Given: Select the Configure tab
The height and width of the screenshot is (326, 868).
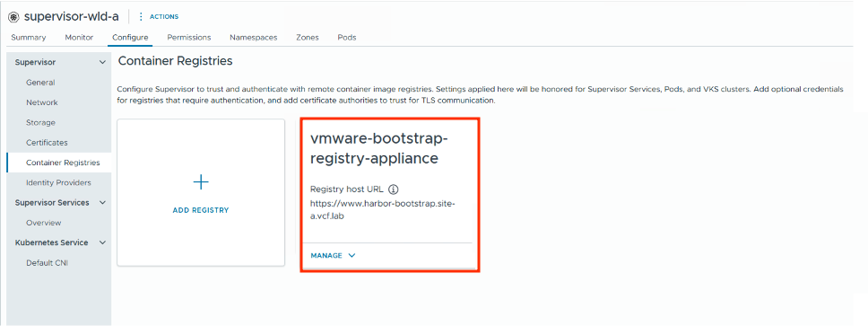Looking at the screenshot, I should (x=130, y=38).
